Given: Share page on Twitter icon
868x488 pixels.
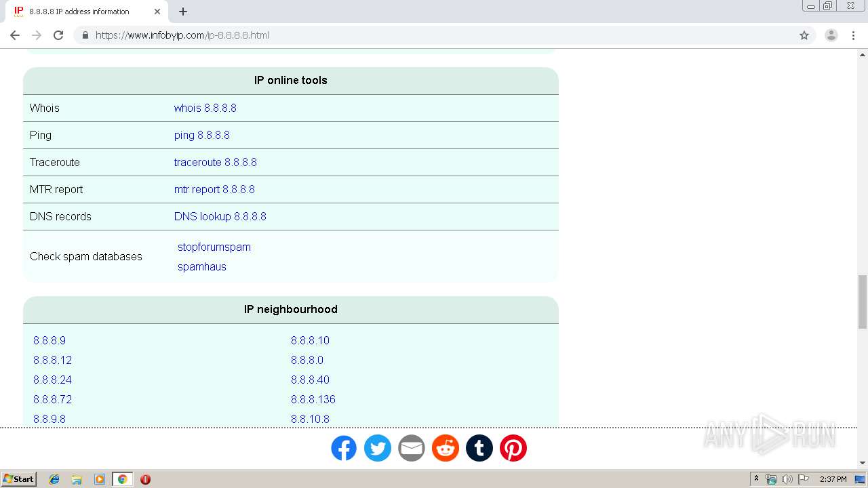Looking at the screenshot, I should 378,448.
